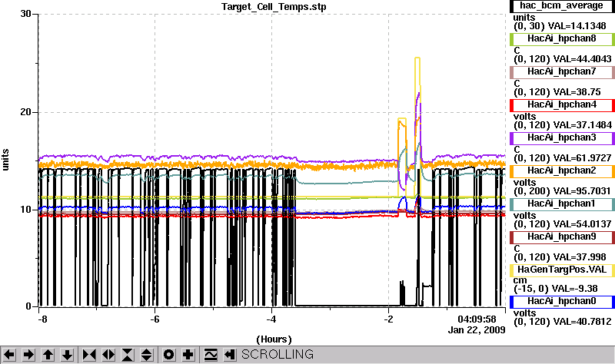615x364 pixels.
Task: Select the HacAi_hpchan3 legend entry
Action: pyautogui.click(x=562, y=138)
